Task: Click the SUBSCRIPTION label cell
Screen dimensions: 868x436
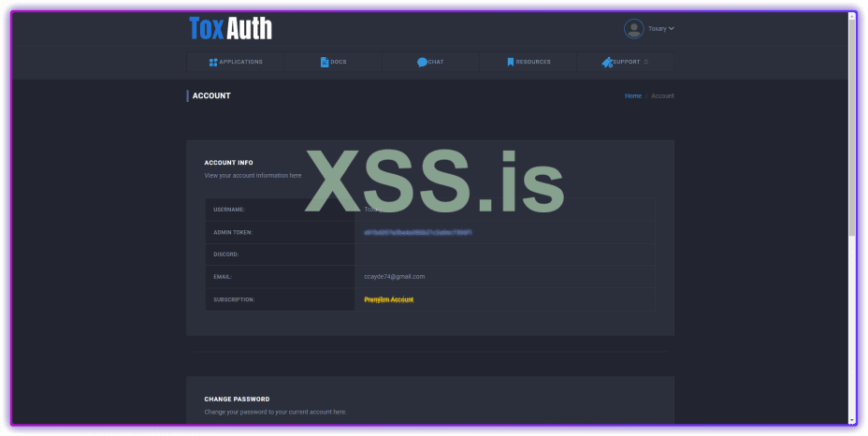Action: click(x=280, y=299)
